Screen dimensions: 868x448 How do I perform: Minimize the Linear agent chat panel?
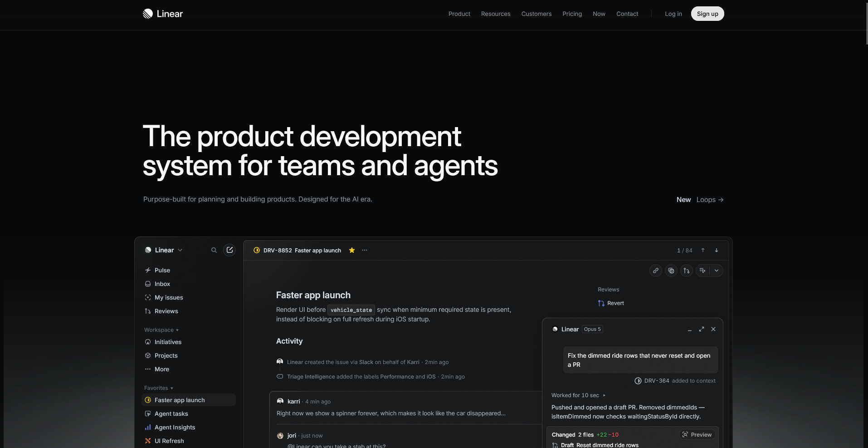tap(690, 330)
